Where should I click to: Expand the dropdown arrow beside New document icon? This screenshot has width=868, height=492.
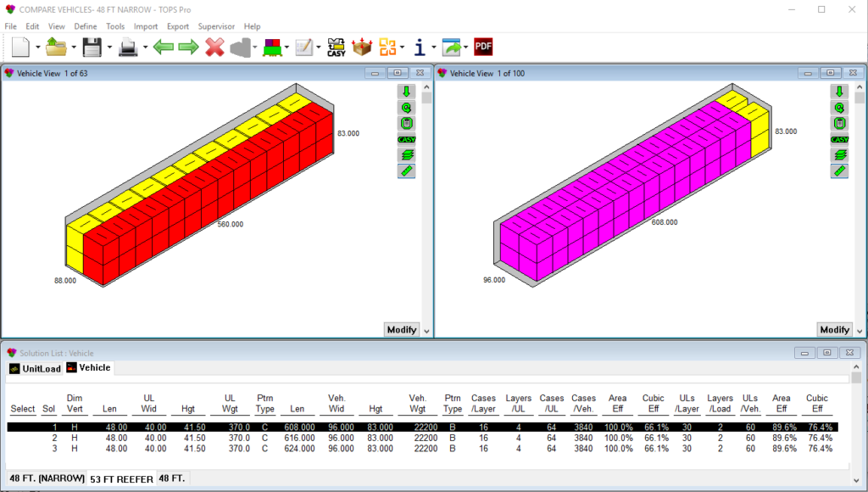point(38,48)
